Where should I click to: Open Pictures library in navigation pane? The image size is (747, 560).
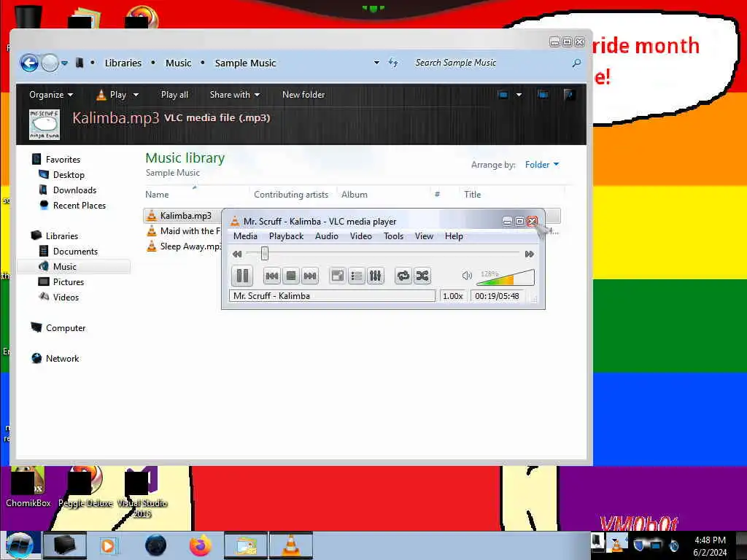point(69,282)
